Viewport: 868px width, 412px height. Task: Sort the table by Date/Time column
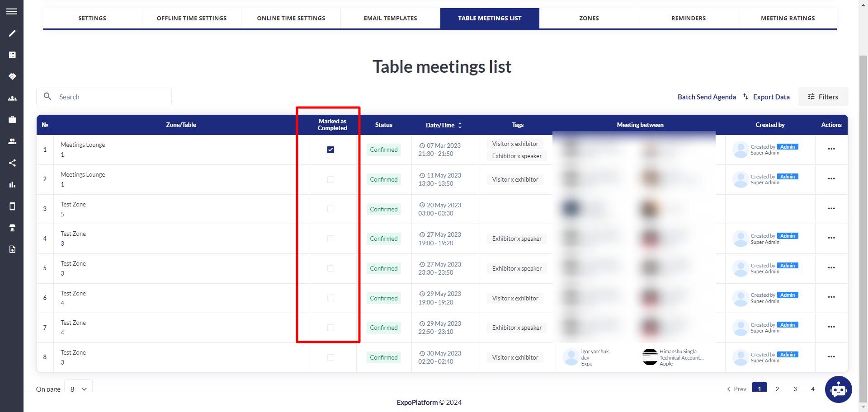(x=460, y=125)
